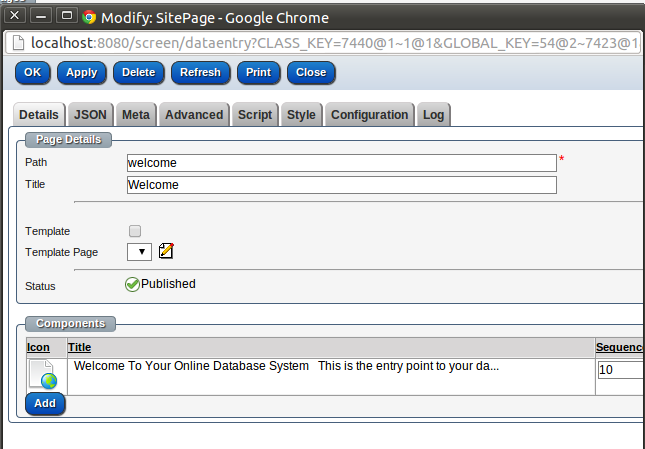Click the green Published status checkmark icon
This screenshot has height=449, width=645.
[132, 284]
